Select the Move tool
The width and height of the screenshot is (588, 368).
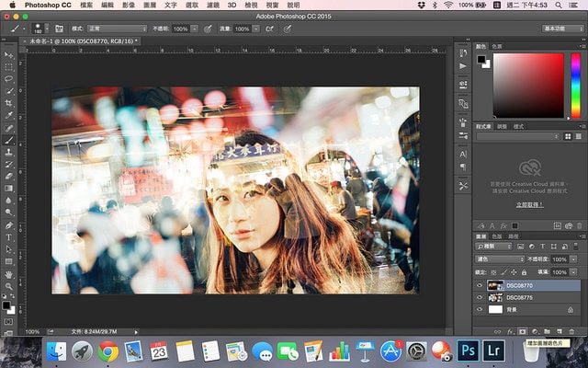coord(9,55)
